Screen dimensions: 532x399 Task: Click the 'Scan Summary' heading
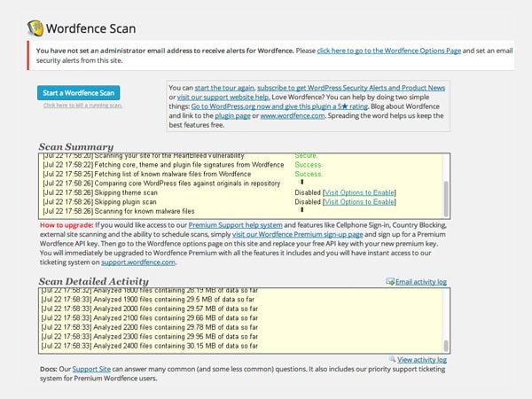pyautogui.click(x=76, y=146)
